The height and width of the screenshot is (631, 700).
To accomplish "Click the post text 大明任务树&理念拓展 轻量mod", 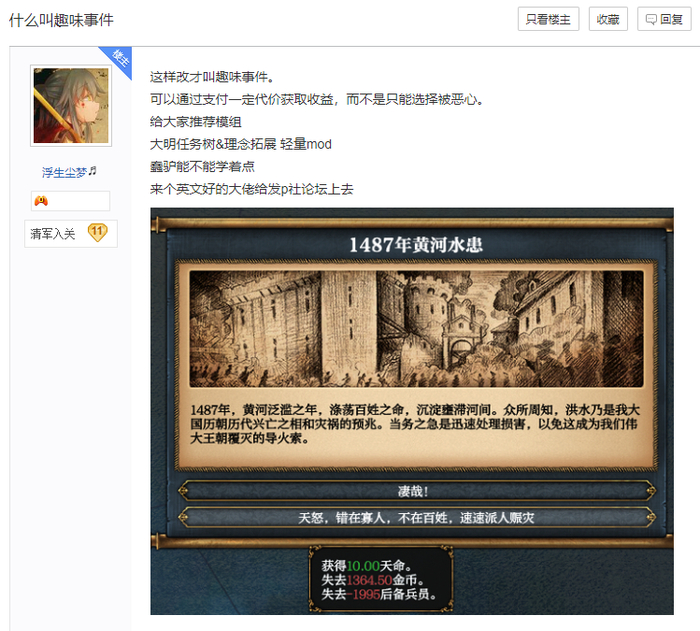I will 241,144.
